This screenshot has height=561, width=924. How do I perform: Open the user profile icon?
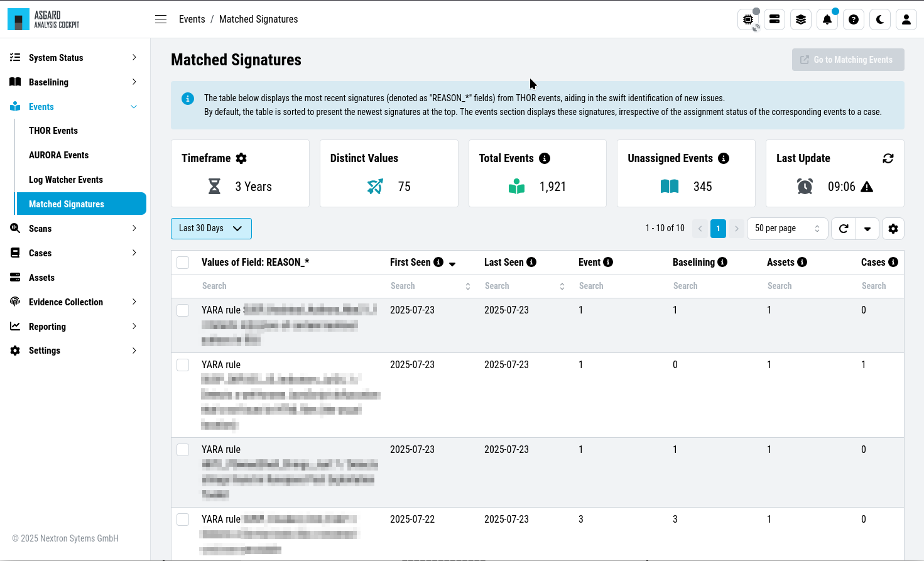point(906,19)
